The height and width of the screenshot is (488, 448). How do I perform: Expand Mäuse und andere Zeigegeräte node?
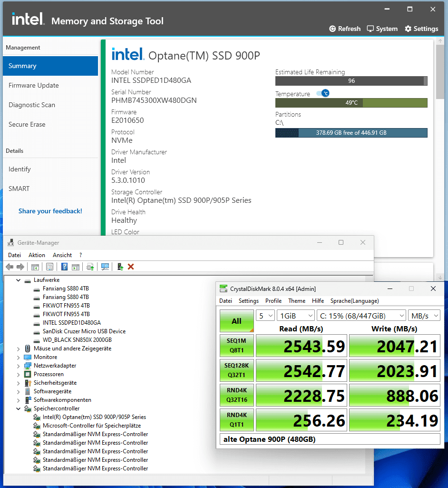click(x=19, y=349)
